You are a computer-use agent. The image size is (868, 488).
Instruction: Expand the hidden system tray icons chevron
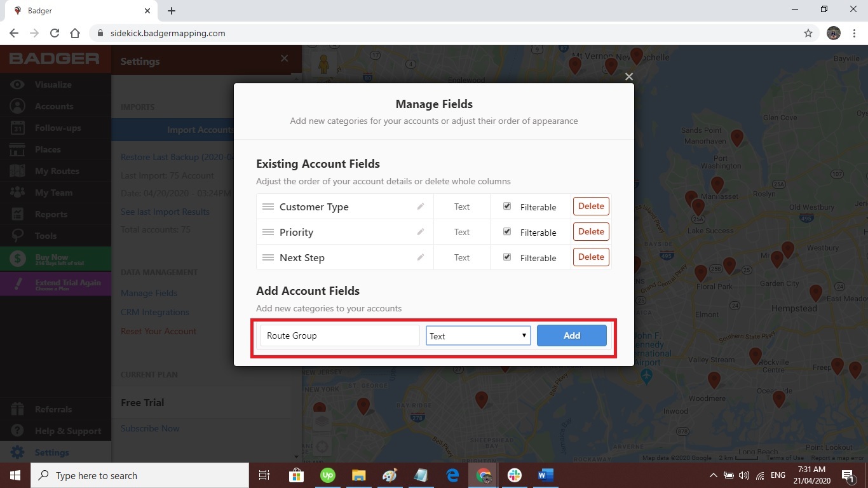point(713,475)
